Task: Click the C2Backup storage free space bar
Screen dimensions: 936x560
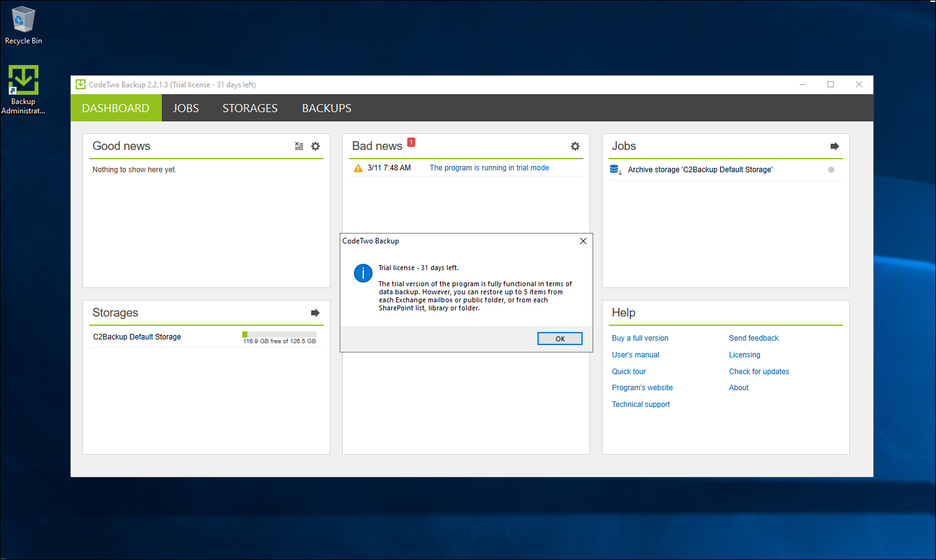Action: coord(279,335)
